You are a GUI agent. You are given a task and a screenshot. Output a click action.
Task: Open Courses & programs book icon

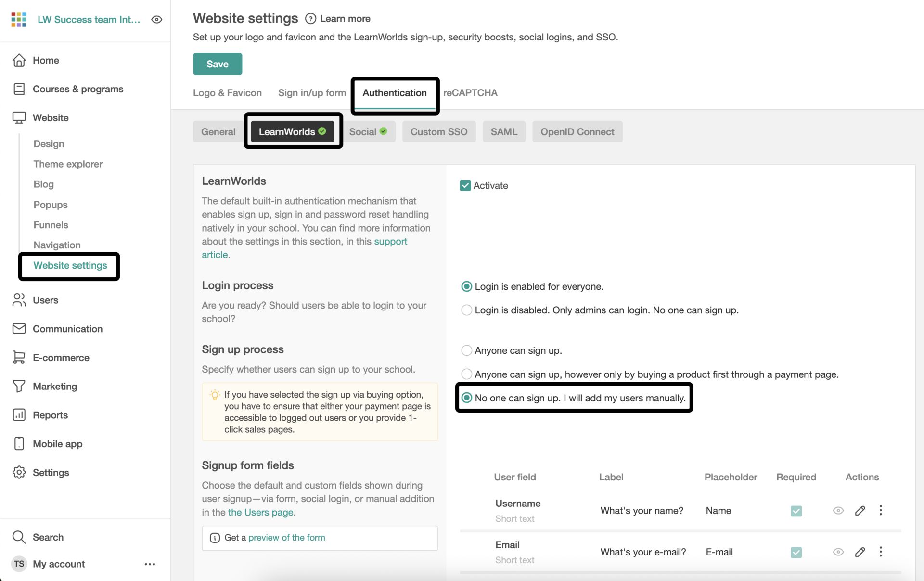point(19,89)
